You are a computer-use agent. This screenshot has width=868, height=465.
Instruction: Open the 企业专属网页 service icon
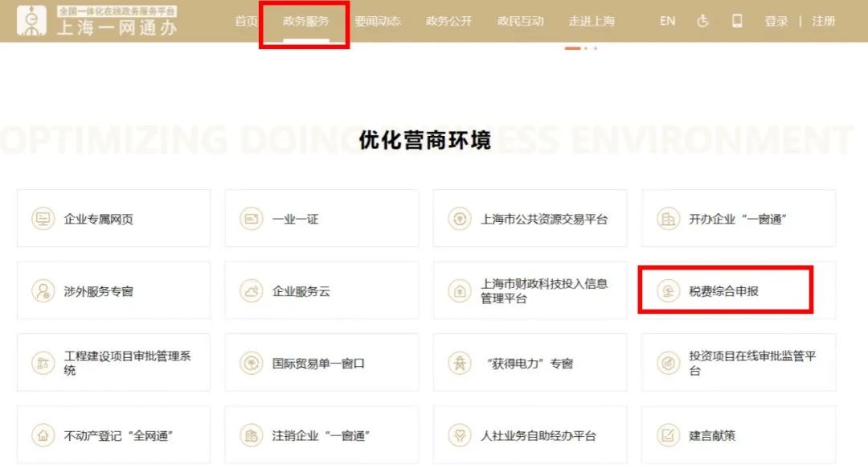(x=43, y=218)
